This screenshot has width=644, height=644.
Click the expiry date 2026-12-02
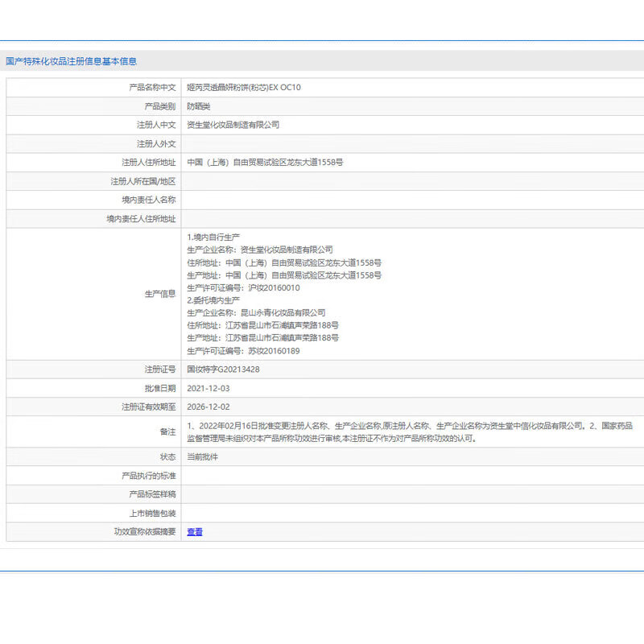(208, 407)
